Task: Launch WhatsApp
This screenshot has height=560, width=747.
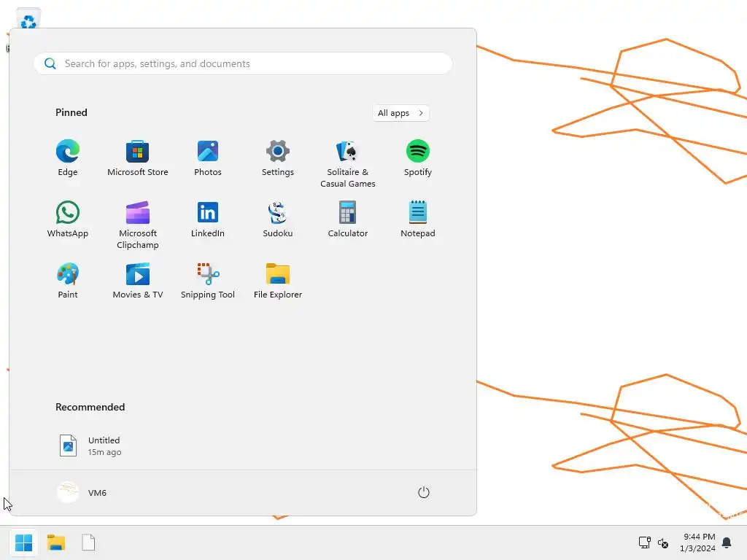Action: 68,219
